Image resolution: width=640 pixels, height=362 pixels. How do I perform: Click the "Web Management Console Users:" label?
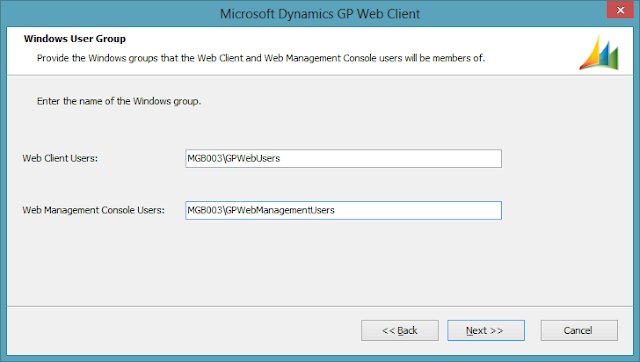pos(93,210)
